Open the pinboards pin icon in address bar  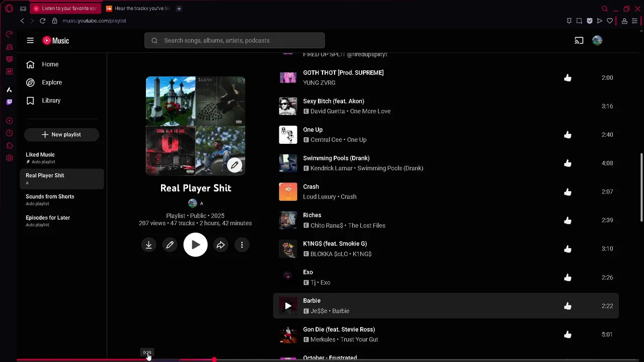point(569,21)
